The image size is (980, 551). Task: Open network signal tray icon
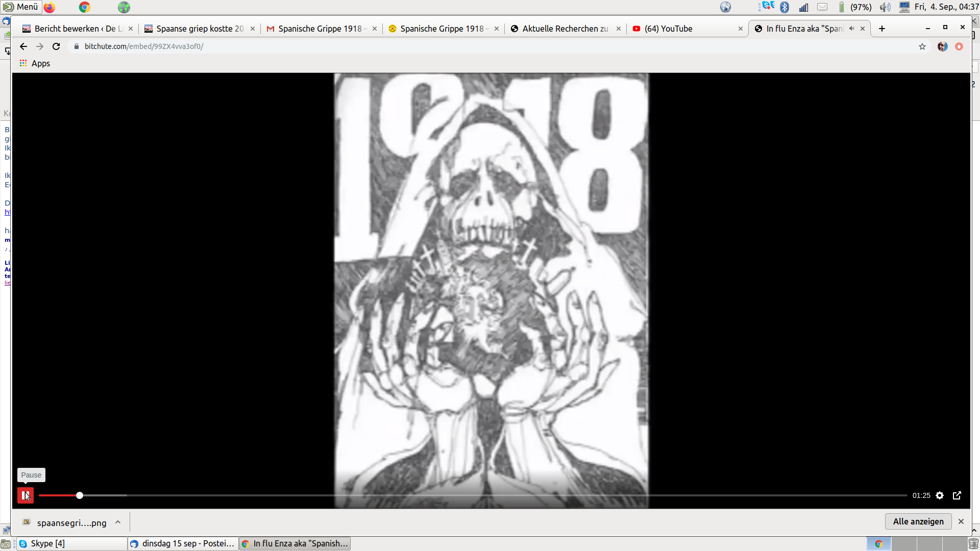tap(804, 7)
